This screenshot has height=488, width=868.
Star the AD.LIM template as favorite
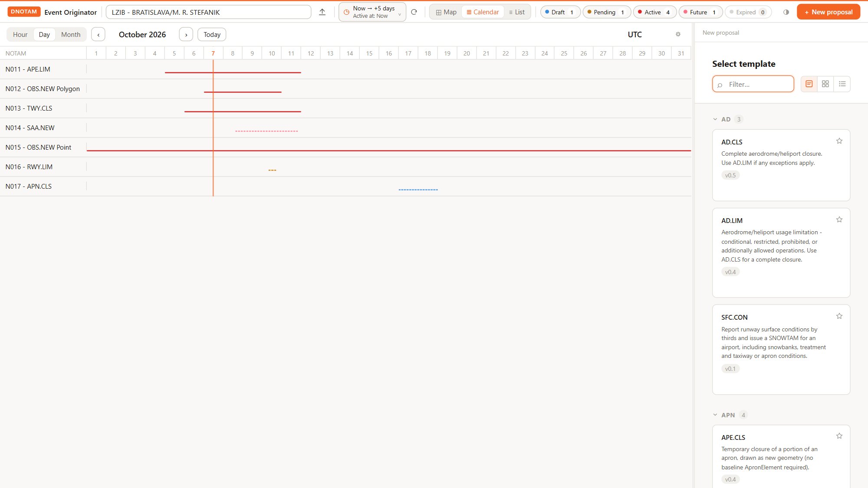click(x=839, y=219)
